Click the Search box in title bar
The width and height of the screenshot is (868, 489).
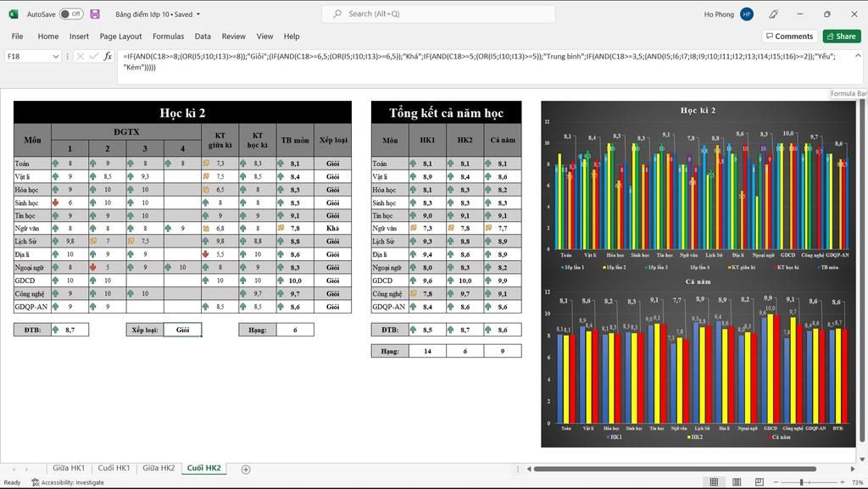click(438, 14)
